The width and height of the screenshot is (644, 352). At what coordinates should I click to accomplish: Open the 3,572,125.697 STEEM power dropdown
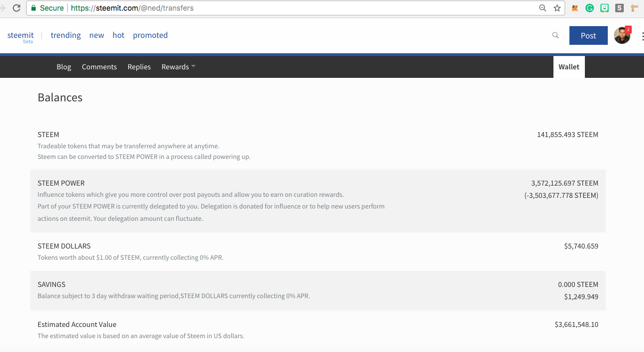pyautogui.click(x=565, y=183)
